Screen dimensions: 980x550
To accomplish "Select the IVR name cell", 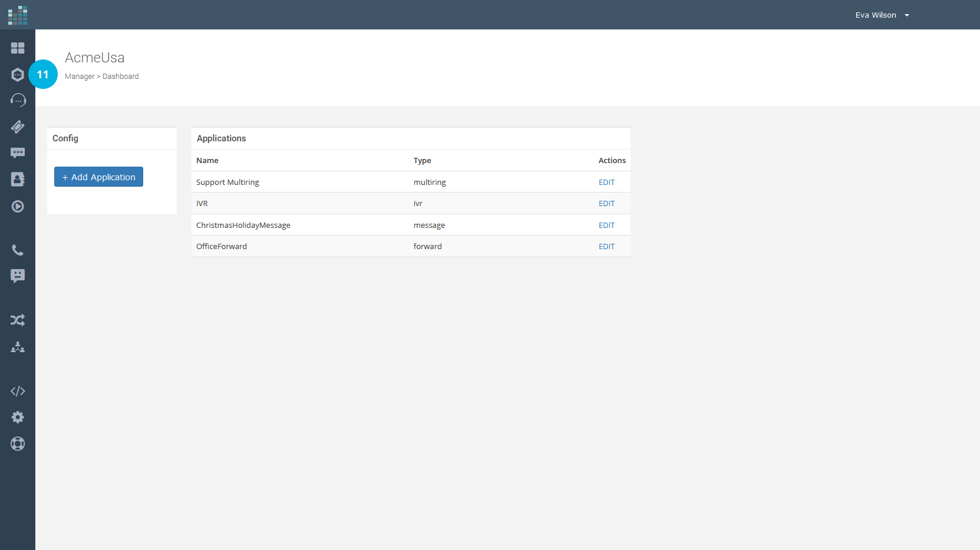I will click(x=202, y=204).
